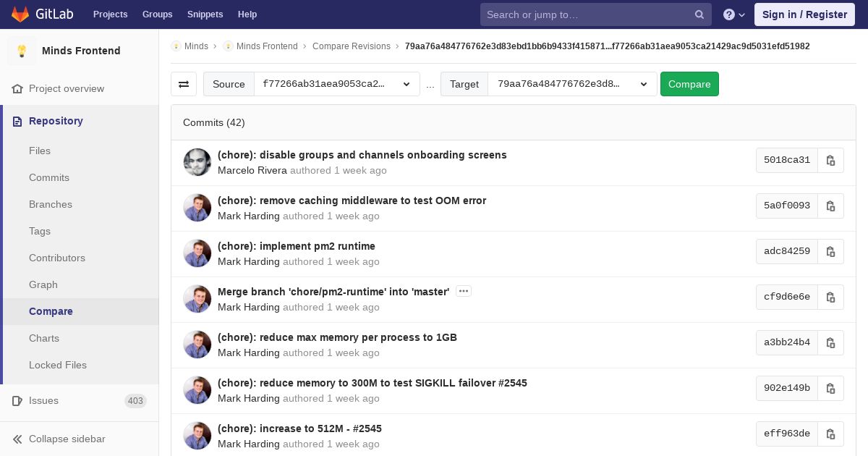Open commit 'disable groups and channels onboarding screens'

tap(362, 155)
